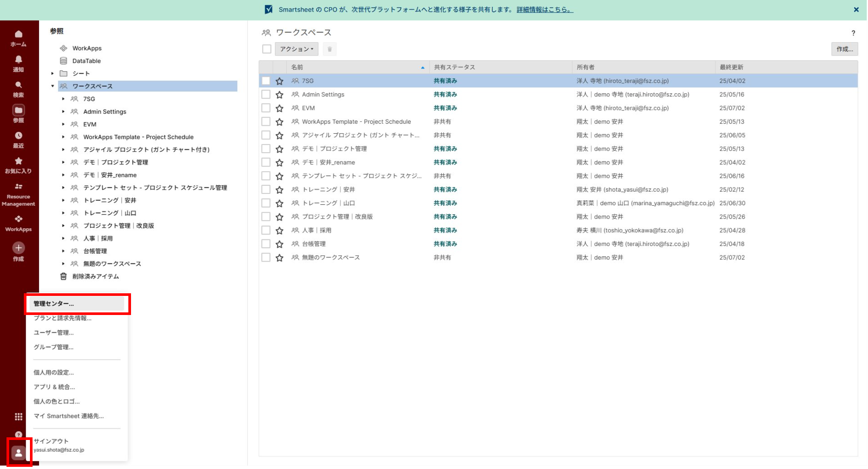Click the account avatar icon

pyautogui.click(x=18, y=453)
